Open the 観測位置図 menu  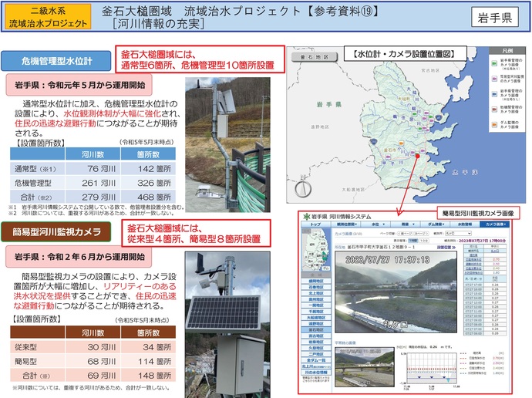click(x=345, y=224)
